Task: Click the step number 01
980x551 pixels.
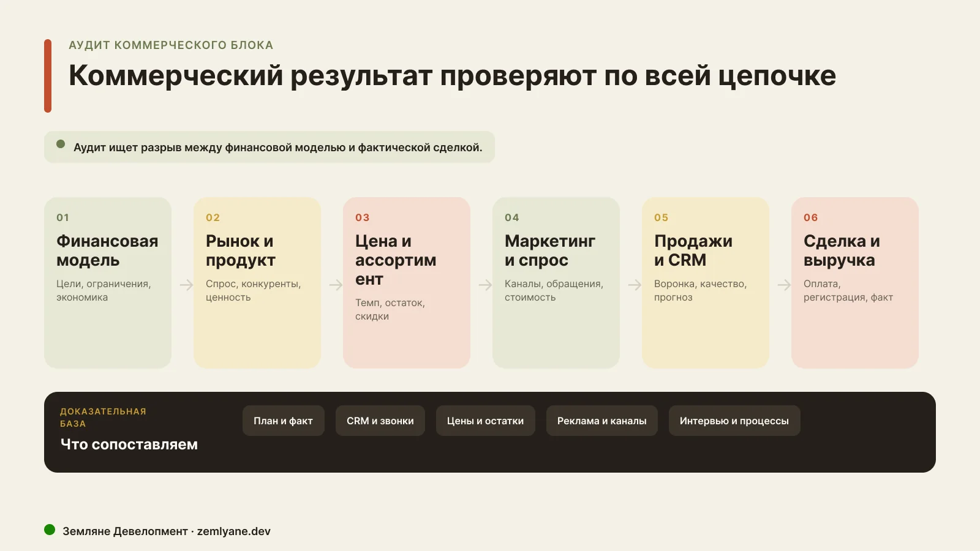Action: (63, 217)
